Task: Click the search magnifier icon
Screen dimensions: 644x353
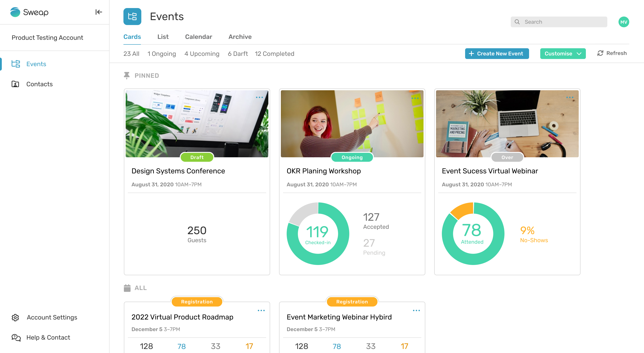Action: click(x=517, y=22)
